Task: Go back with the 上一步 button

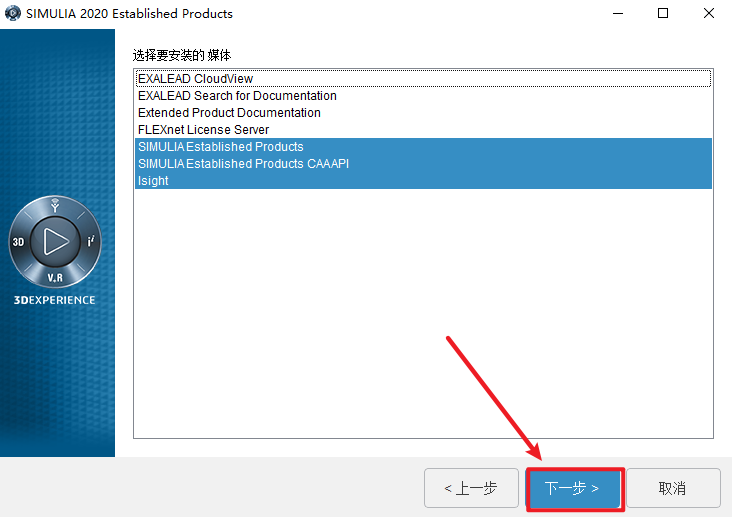Action: point(471,488)
